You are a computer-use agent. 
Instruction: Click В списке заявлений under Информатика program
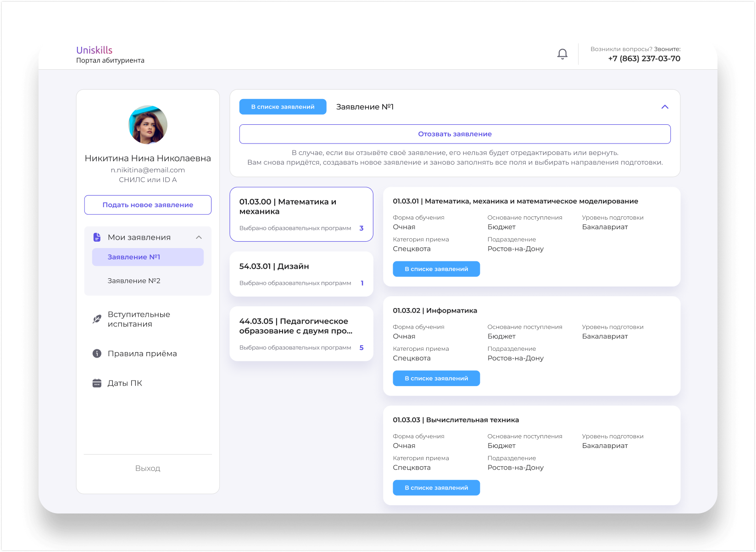[x=436, y=378]
